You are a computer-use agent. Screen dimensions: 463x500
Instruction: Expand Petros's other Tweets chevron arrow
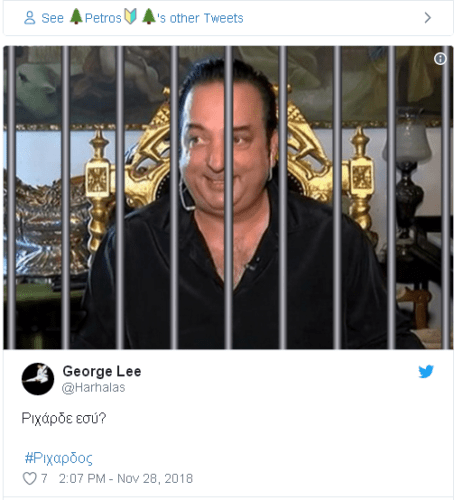tap(428, 18)
